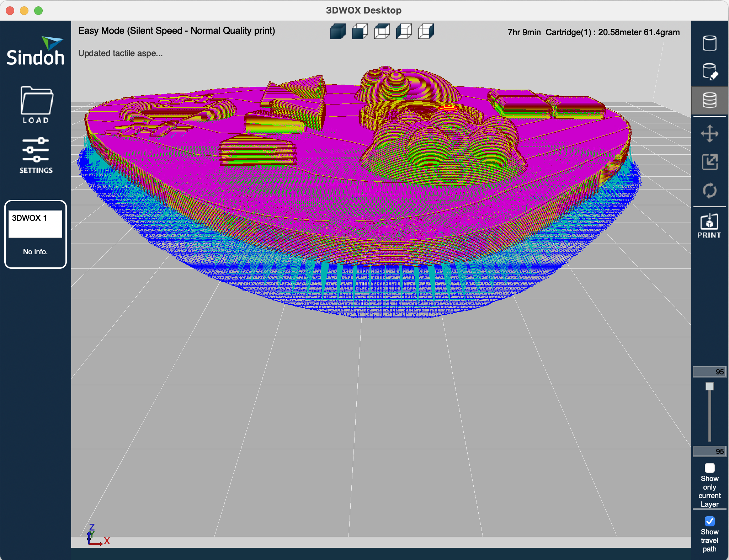Switch to the plain cylinder model view
Image resolution: width=729 pixels, height=560 pixels.
709,43
